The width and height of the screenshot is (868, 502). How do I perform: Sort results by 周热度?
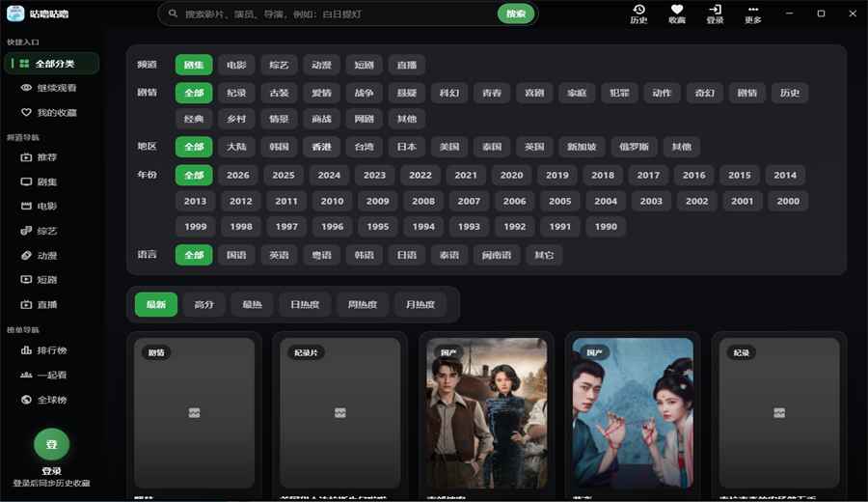point(363,304)
